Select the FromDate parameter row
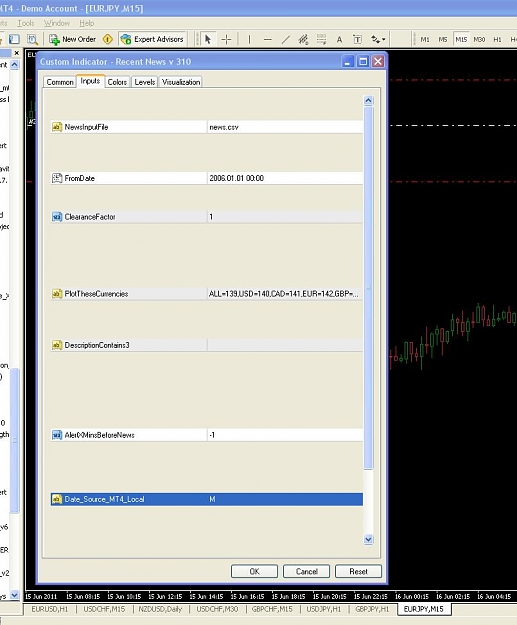The width and height of the screenshot is (517, 625). pos(206,178)
